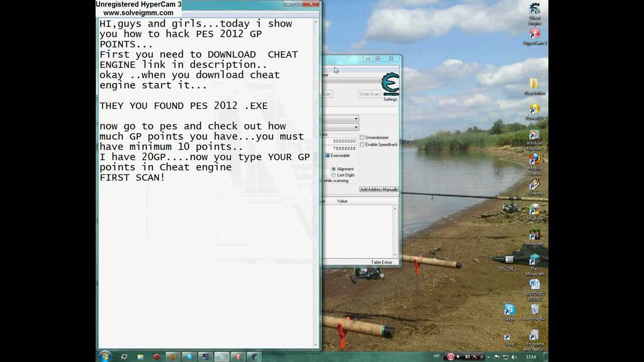Click the HyperCam red pause tray button
Viewport: 644px width, 362px height.
450,356
